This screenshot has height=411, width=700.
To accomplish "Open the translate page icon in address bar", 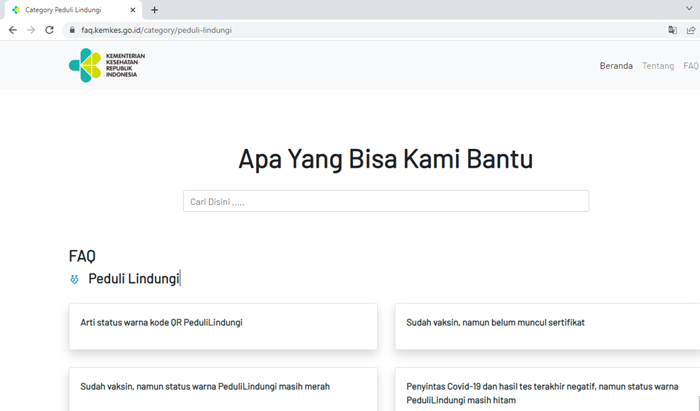I will (672, 30).
